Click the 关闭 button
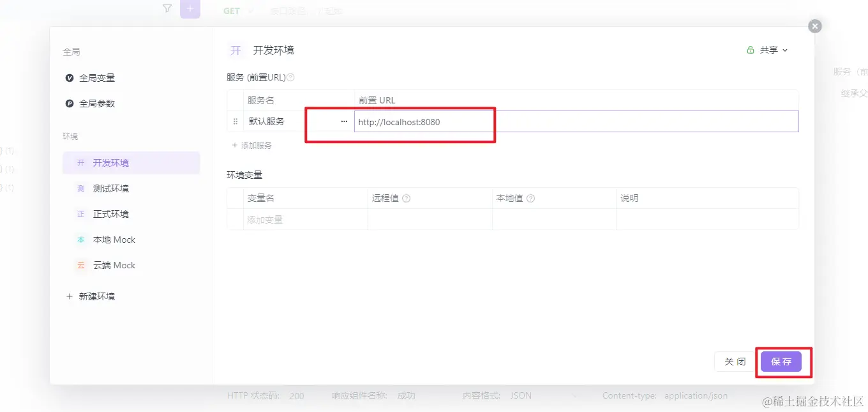Image resolution: width=868 pixels, height=412 pixels. [x=735, y=362]
